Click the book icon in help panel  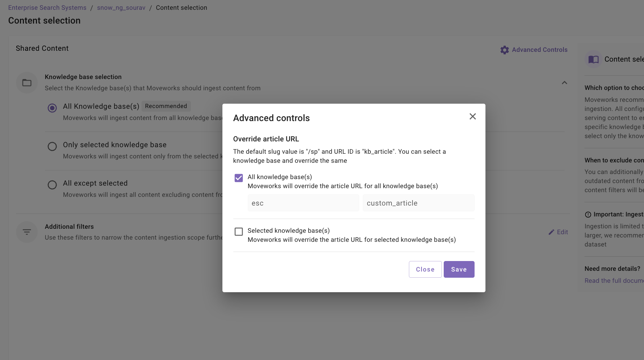(x=594, y=59)
